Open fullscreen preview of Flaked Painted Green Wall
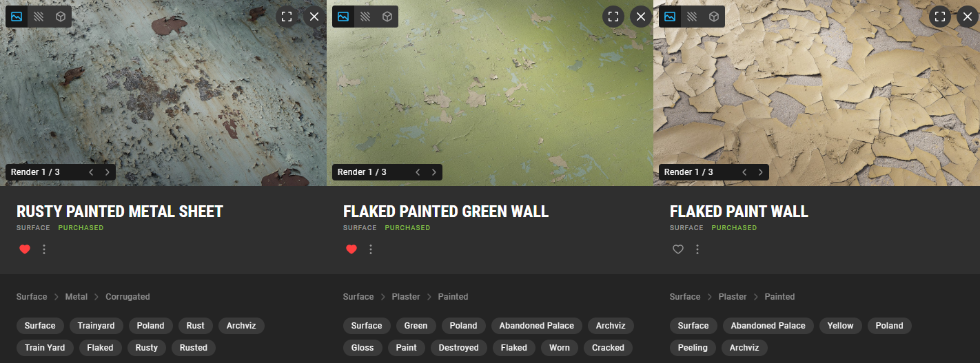This screenshot has height=363, width=980. pyautogui.click(x=613, y=17)
